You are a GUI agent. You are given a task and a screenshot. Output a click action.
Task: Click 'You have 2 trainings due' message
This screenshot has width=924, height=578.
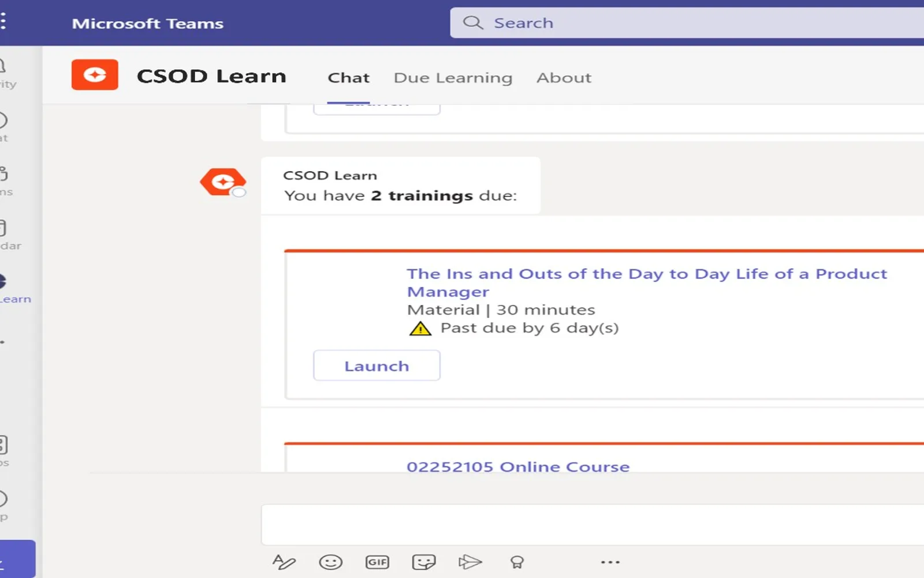400,195
